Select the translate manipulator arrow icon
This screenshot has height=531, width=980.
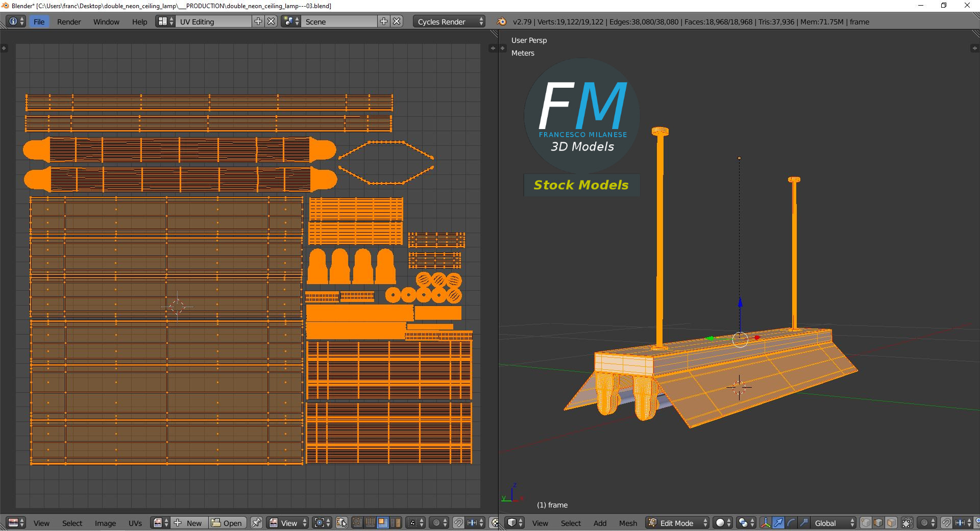[x=778, y=523]
